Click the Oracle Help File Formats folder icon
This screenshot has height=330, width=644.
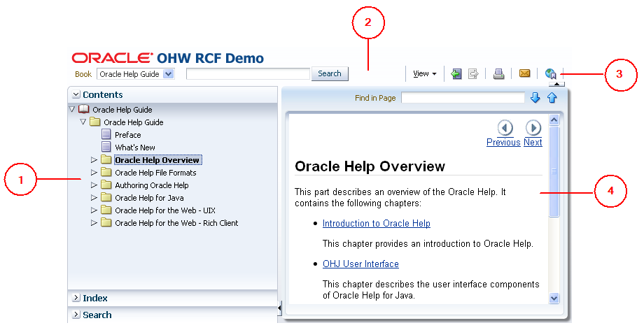[x=106, y=172]
